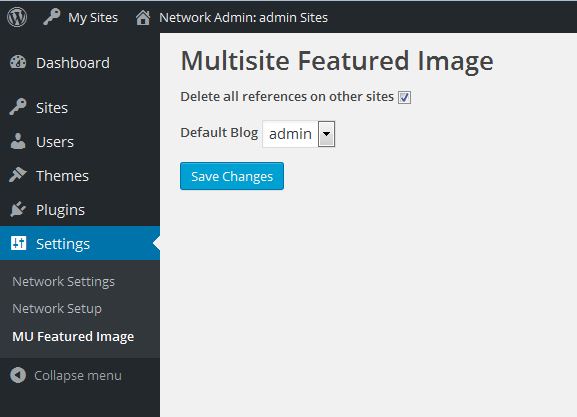
Task: Open Network Settings submenu item
Action: pyautogui.click(x=63, y=282)
